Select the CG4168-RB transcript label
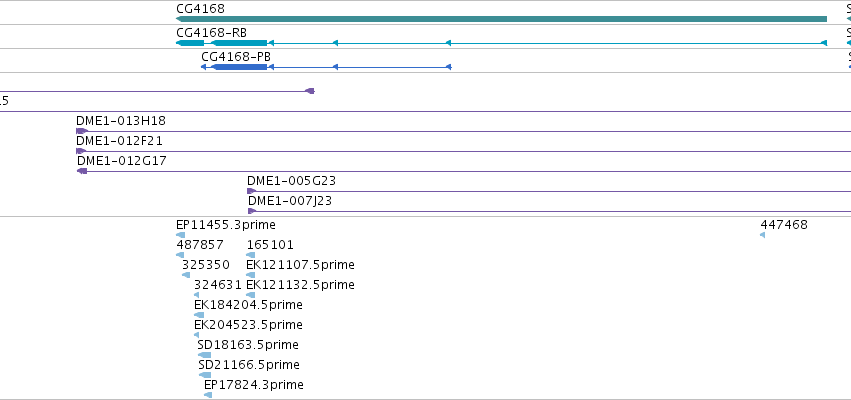Viewport: 851px width, 400px height. (x=212, y=33)
